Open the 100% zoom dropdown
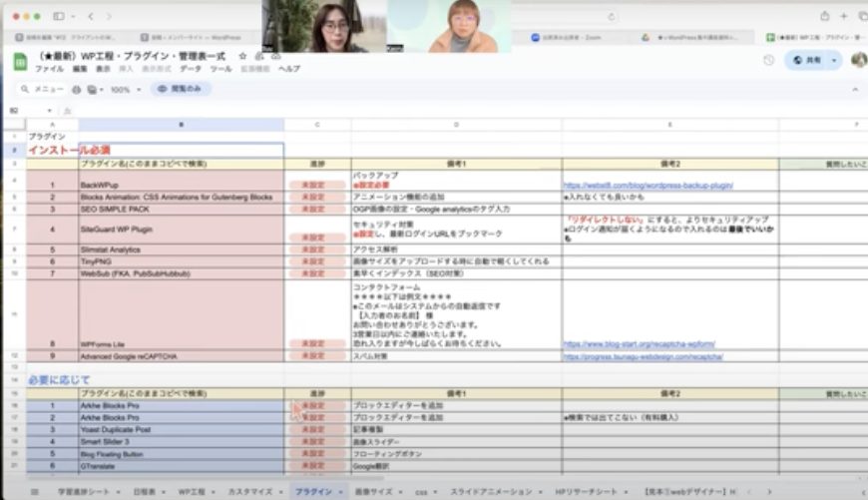The width and height of the screenshot is (868, 500). [125, 89]
